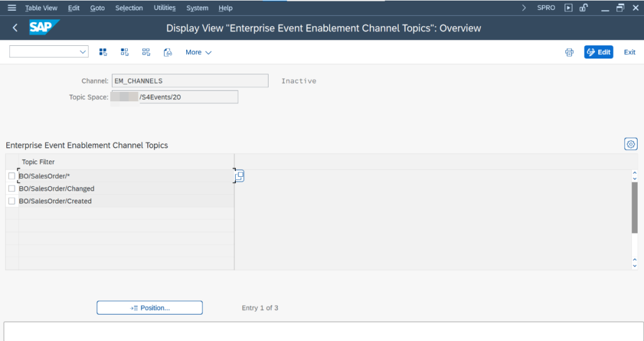Click the Select All toolbar icon
644x341 pixels.
(x=103, y=52)
